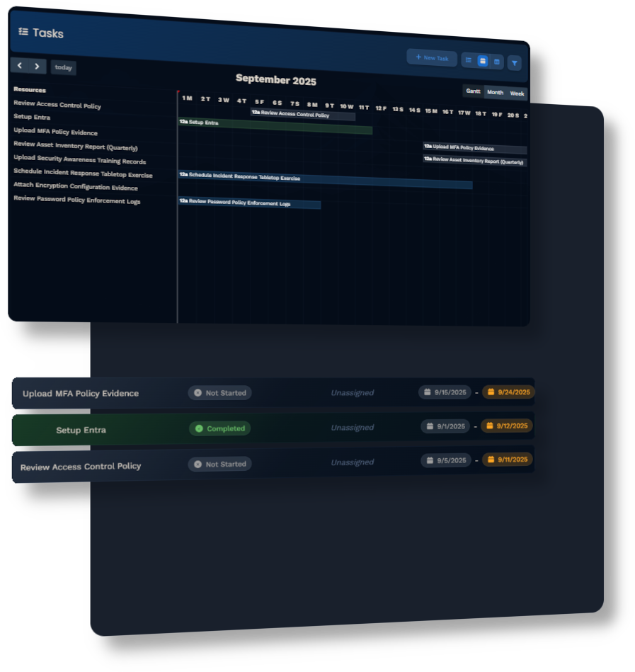Click Unassigned on Upload MFA Policy Evidence row
The height and width of the screenshot is (672, 635).
tap(353, 392)
